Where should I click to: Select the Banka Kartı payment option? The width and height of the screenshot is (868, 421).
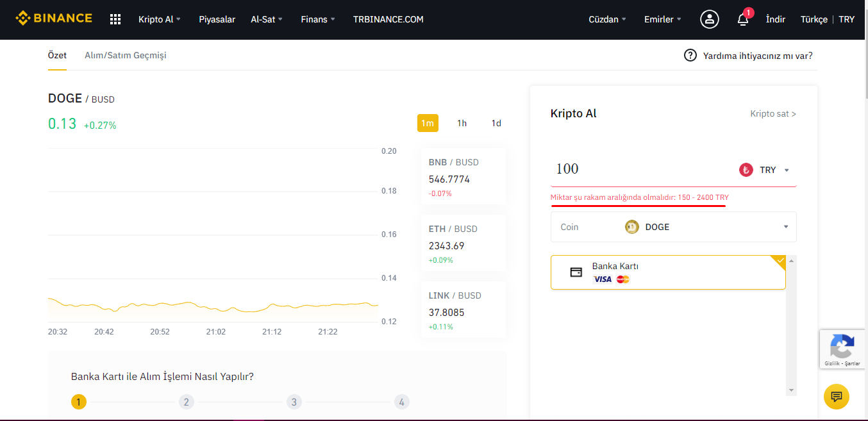668,272
